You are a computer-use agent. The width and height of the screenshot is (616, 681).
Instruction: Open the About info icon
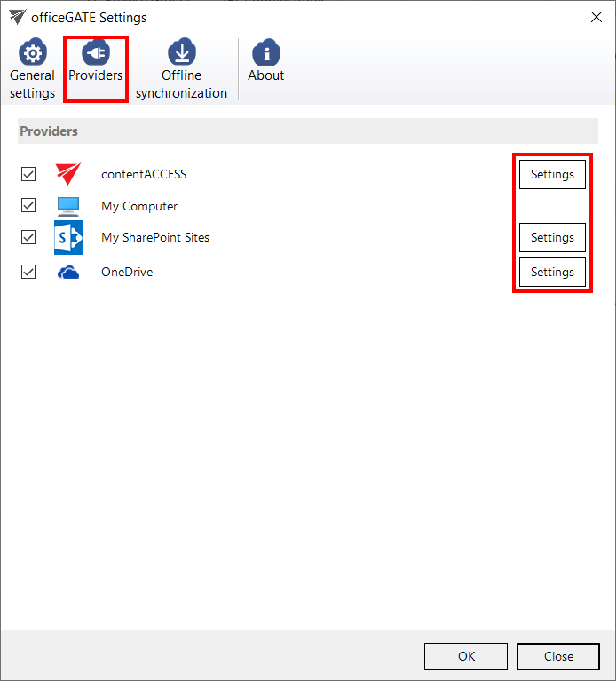coord(265,52)
